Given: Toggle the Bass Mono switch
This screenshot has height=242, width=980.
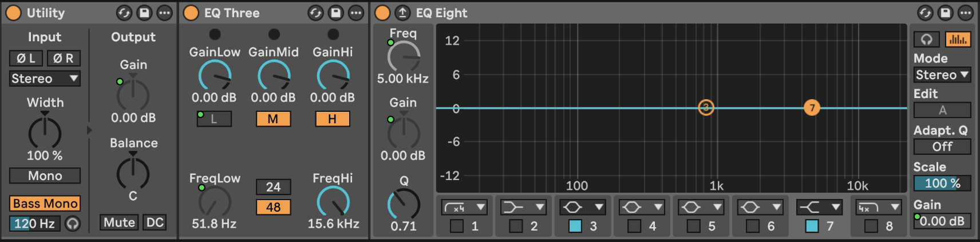Looking at the screenshot, I should (45, 204).
